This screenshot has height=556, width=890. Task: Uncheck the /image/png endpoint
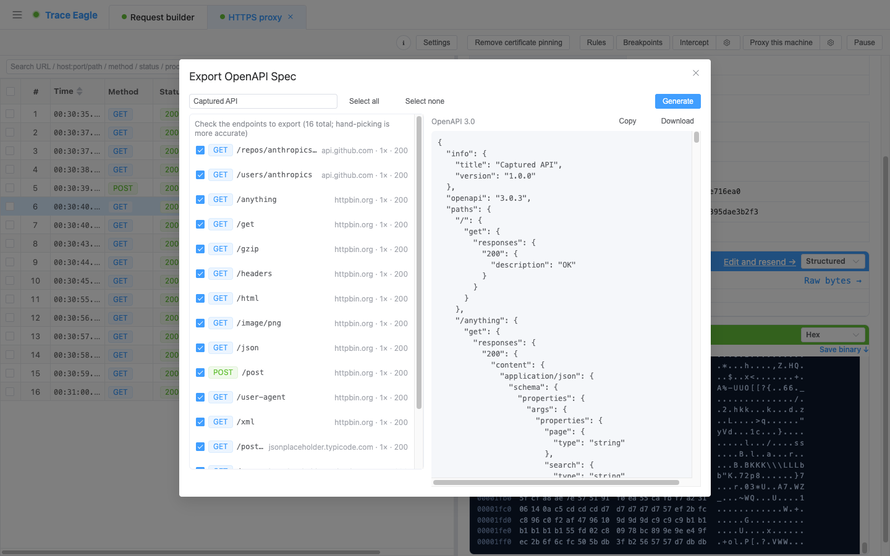(200, 323)
